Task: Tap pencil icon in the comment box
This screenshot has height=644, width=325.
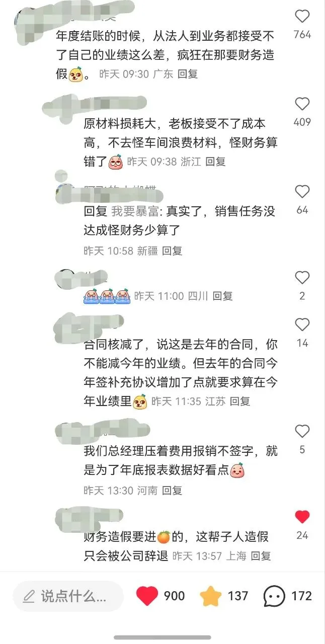Action: pos(29,597)
